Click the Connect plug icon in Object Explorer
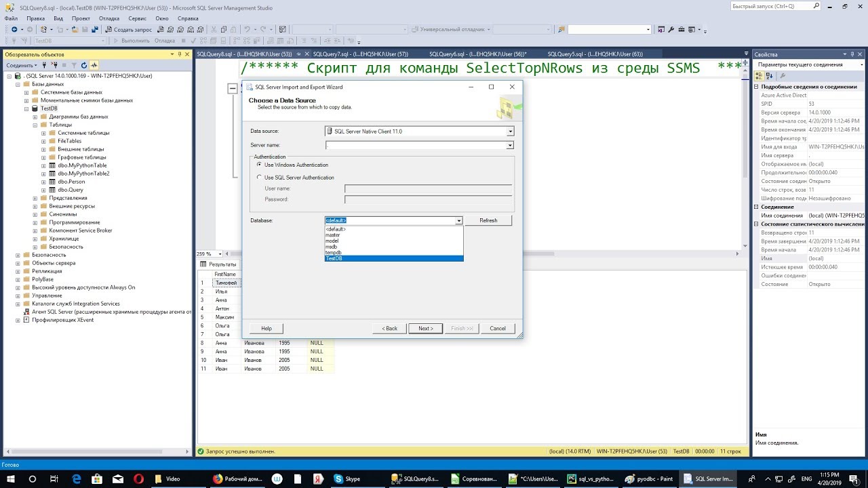This screenshot has height=488, width=868. point(45,65)
